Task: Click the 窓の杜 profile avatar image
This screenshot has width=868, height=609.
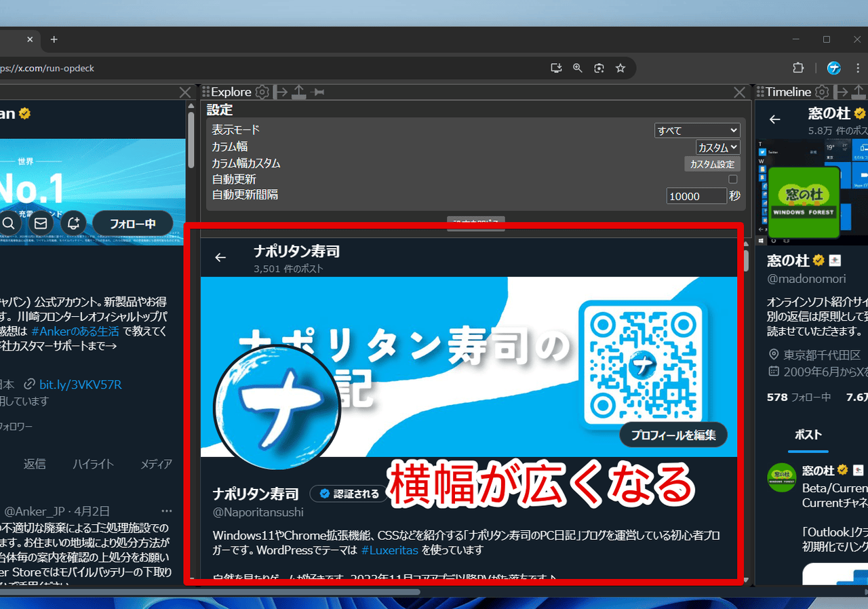Action: 804,202
